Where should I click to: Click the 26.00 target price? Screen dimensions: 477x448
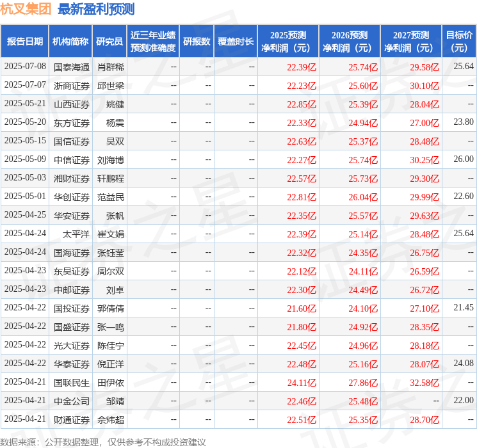(x=464, y=159)
